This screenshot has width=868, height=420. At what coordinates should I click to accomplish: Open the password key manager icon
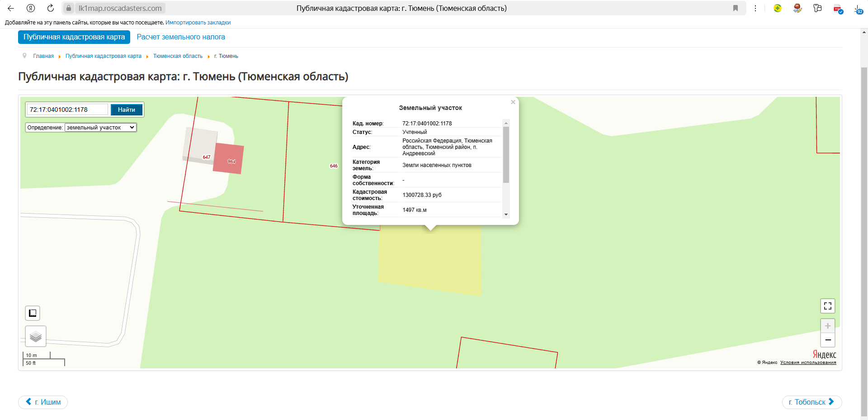pos(817,8)
